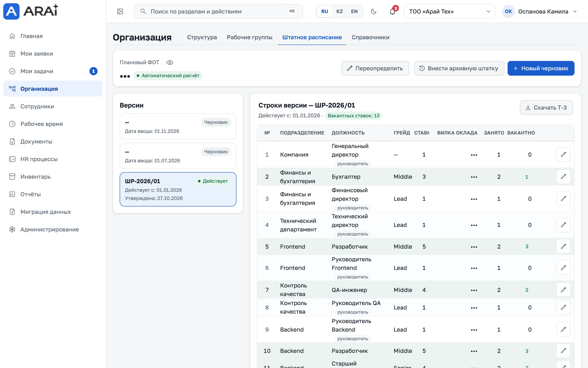Edit Финансовый директор row pencil
The image size is (588, 368).
[563, 199]
